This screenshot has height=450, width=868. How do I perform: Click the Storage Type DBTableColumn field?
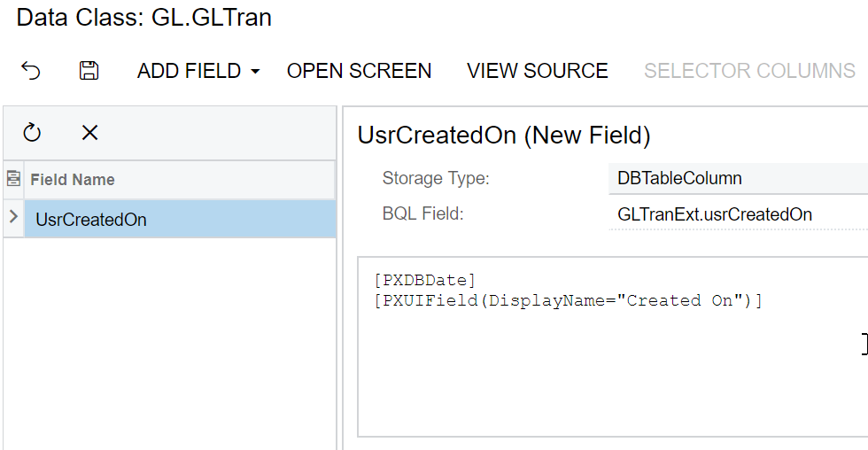[x=735, y=179]
